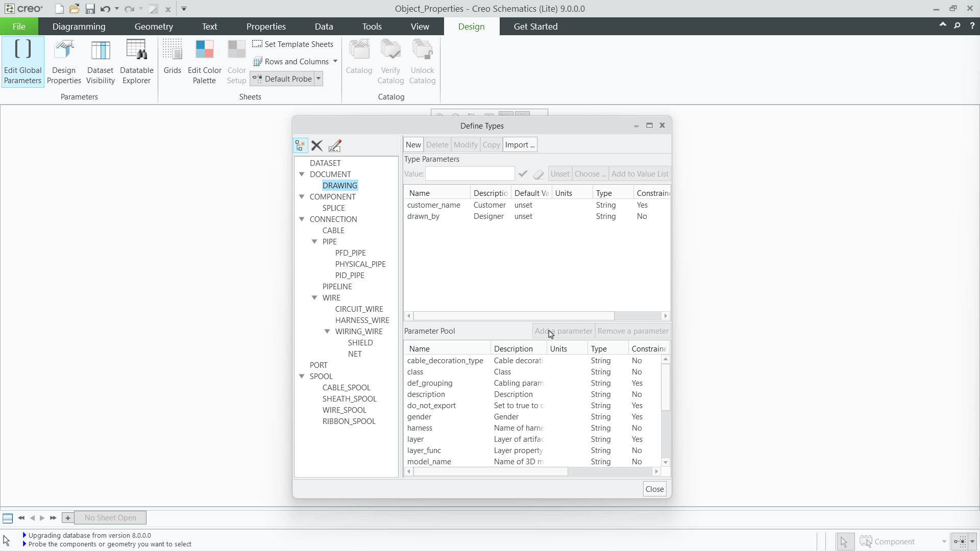The width and height of the screenshot is (980, 551).
Task: Open the File menu
Action: coord(19,27)
